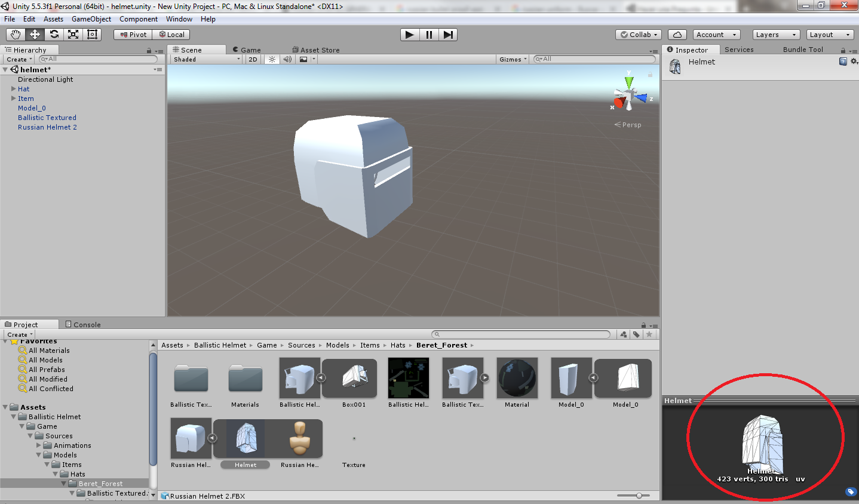This screenshot has height=504, width=859.
Task: Collapse Russian Helmet asset arrow
Action: [212, 438]
